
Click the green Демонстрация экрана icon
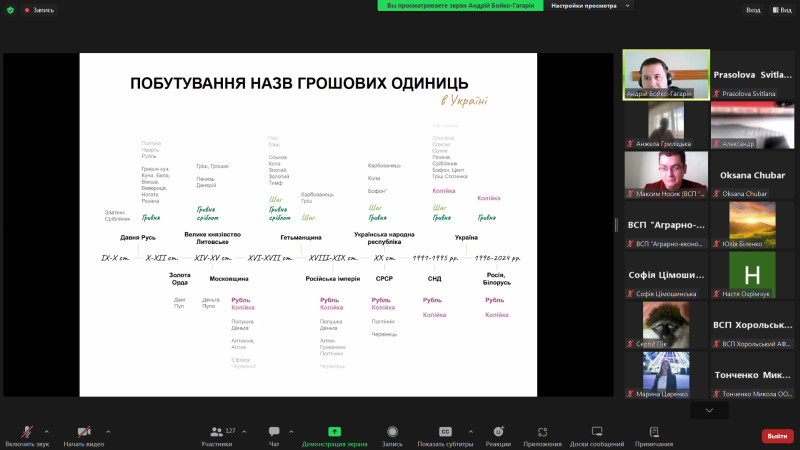point(334,434)
